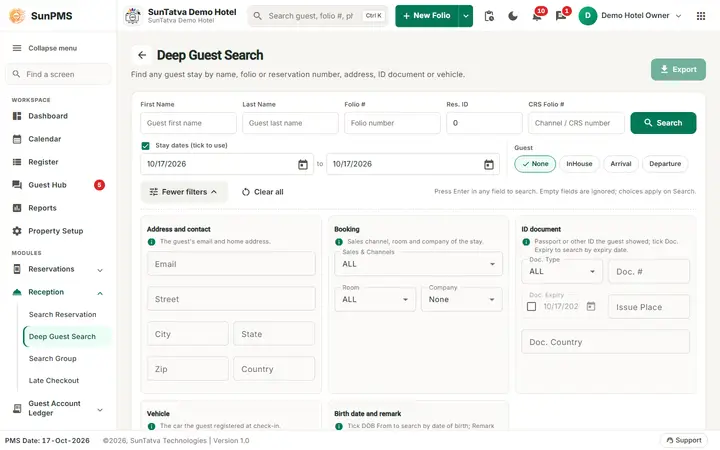Image resolution: width=720 pixels, height=450 pixels.
Task: Click the Folio number field
Action: point(392,123)
